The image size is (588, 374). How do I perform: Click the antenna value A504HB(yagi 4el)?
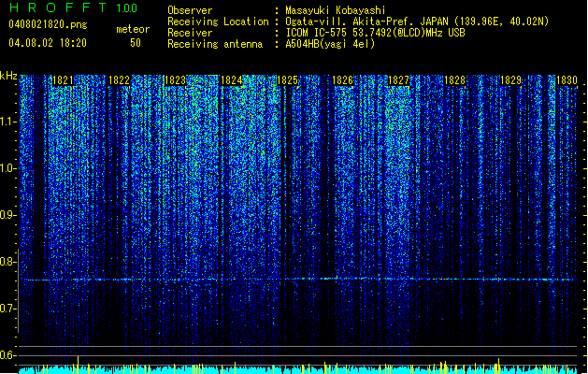click(x=330, y=44)
